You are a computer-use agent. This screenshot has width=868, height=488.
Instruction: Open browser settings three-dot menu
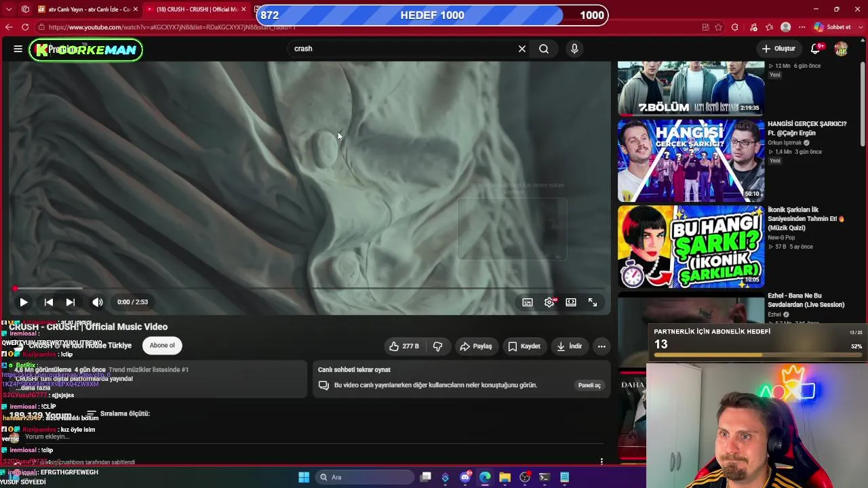[802, 27]
